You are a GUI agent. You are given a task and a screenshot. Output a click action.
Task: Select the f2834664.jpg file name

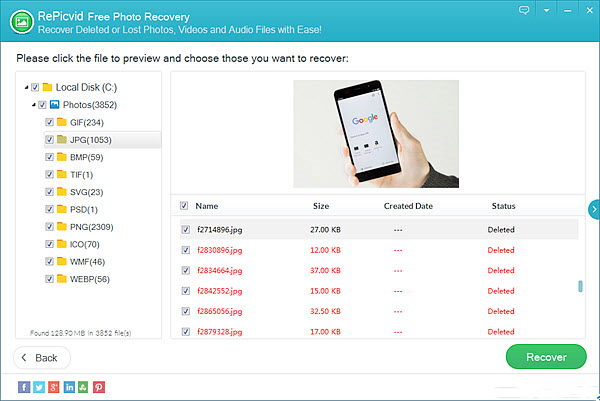pyautogui.click(x=220, y=271)
